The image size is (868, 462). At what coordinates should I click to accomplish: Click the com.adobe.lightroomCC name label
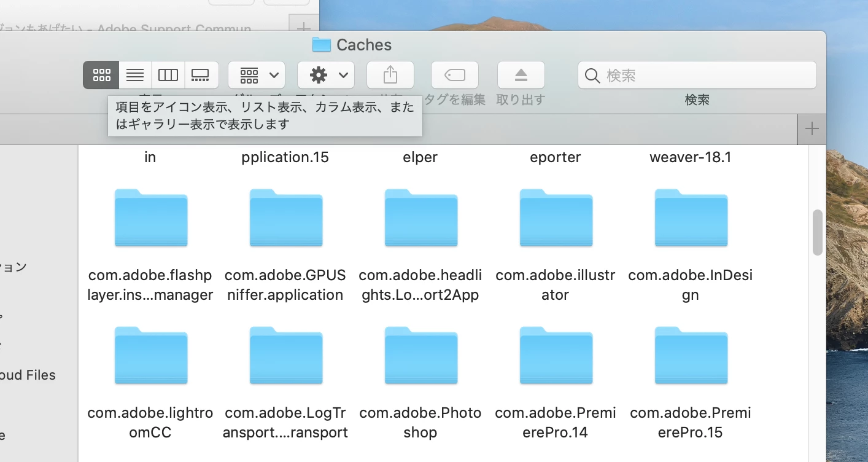click(x=150, y=423)
